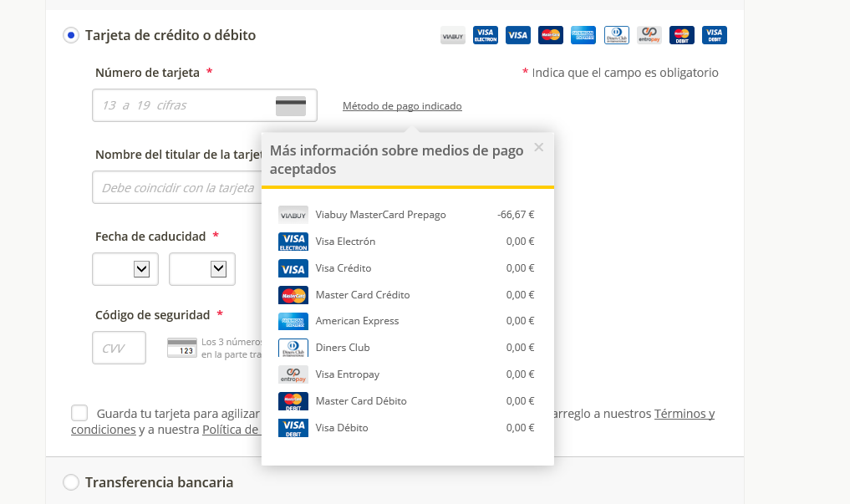Click Visa Débito icon in popup list
This screenshot has height=504, width=850.
tap(293, 428)
